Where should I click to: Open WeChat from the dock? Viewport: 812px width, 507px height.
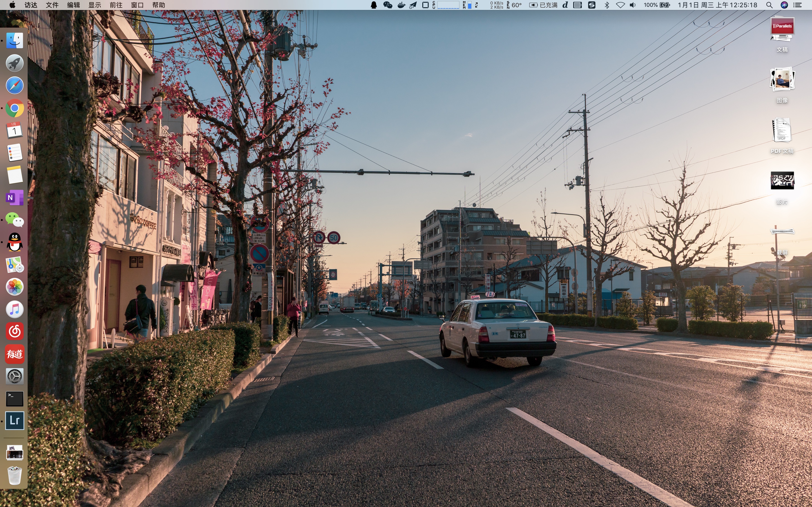pyautogui.click(x=14, y=220)
